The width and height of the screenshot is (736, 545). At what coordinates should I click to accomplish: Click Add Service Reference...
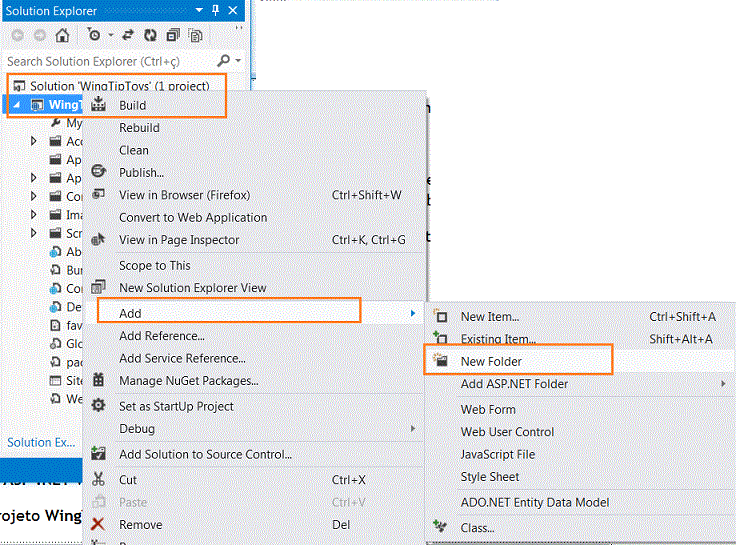(182, 359)
